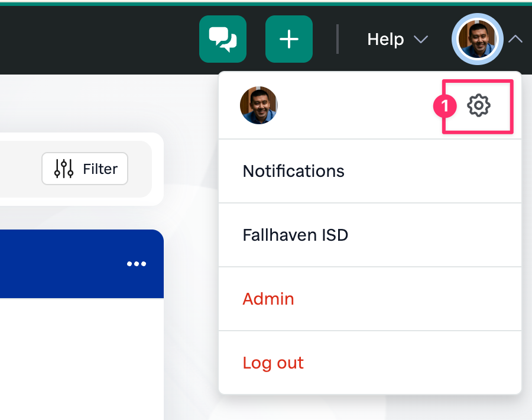The image size is (532, 420).
Task: Open the Help menu label
Action: [x=385, y=40]
